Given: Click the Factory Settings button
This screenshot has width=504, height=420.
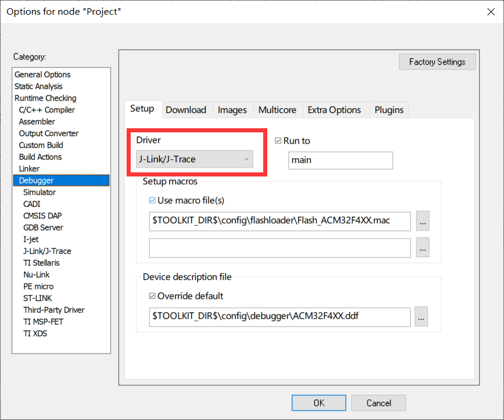Looking at the screenshot, I should 437,62.
